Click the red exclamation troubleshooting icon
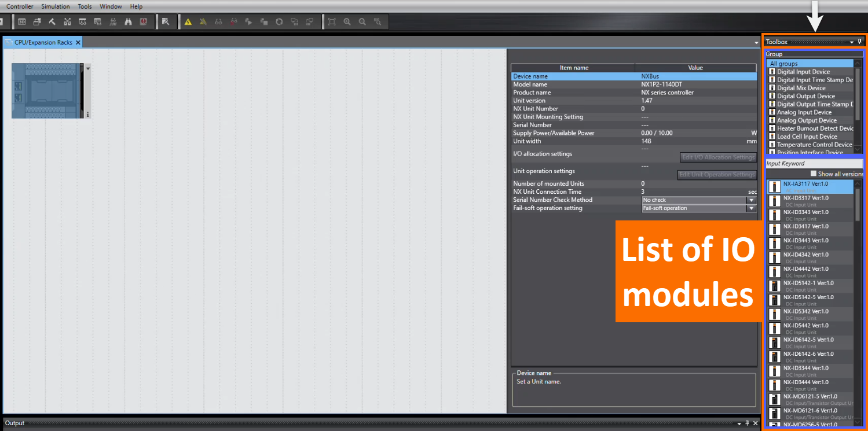Image resolution: width=868 pixels, height=431 pixels. point(143,21)
